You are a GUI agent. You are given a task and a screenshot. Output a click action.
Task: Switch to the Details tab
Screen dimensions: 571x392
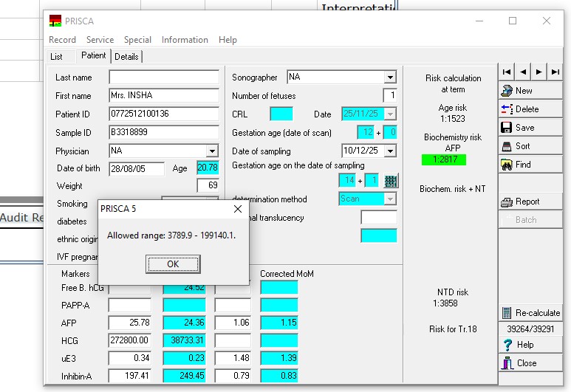[126, 57]
